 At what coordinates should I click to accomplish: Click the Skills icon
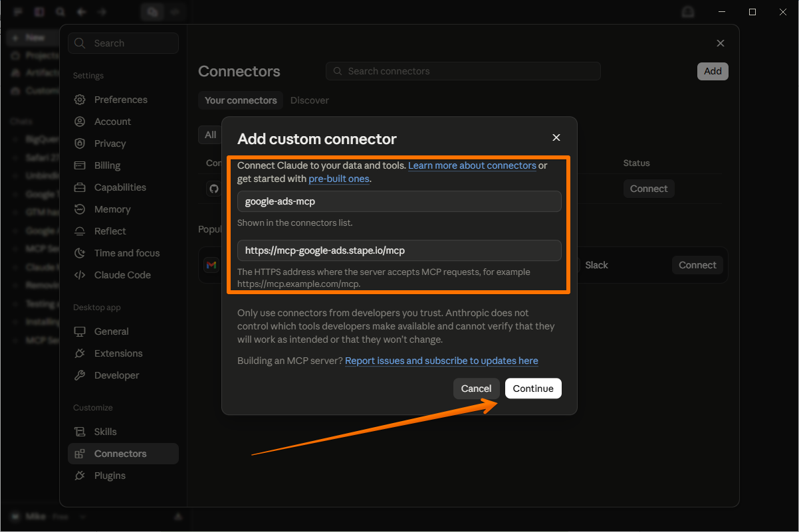click(x=80, y=432)
